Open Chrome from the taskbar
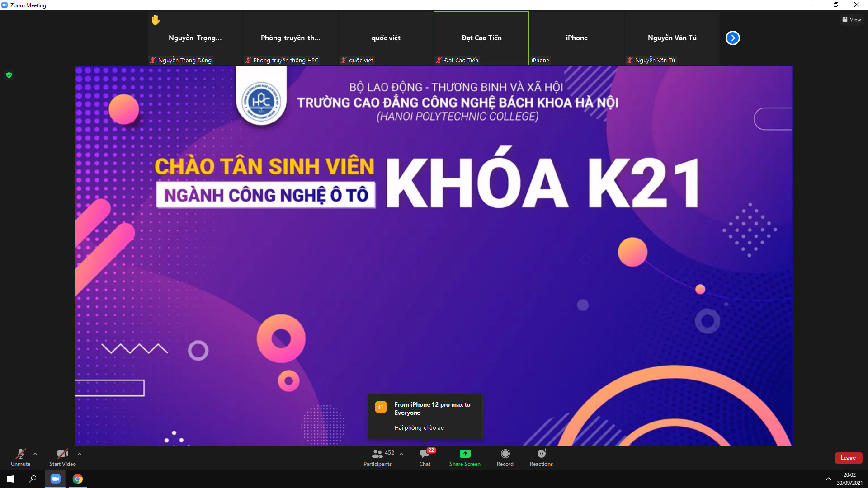The image size is (868, 488). coord(78,479)
